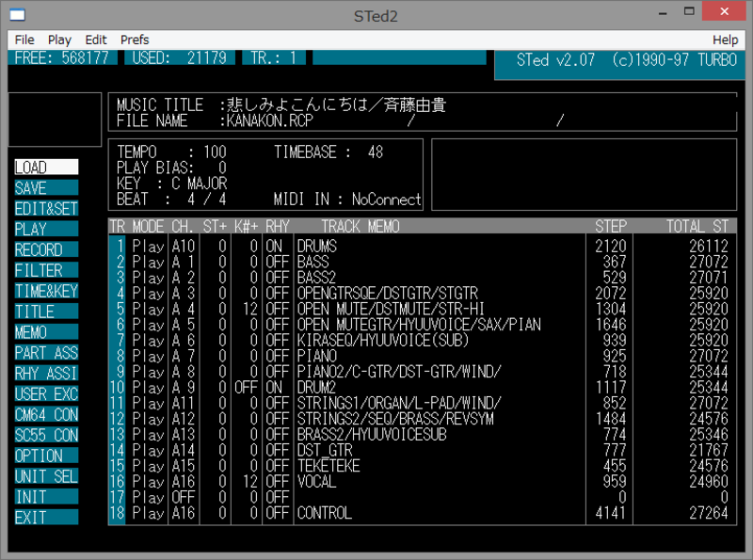The width and height of the screenshot is (753, 560).
Task: Click the OFF channel of track 17
Action: pos(184,497)
